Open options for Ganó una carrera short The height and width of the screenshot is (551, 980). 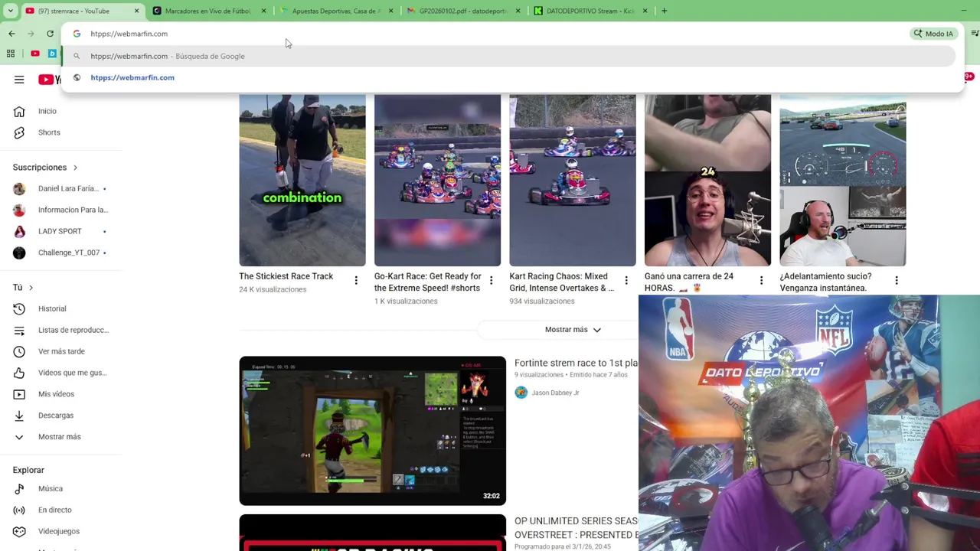pyautogui.click(x=761, y=281)
